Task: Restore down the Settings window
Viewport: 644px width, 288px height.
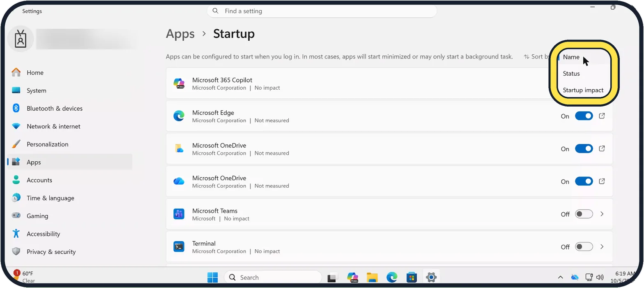Action: click(x=613, y=7)
